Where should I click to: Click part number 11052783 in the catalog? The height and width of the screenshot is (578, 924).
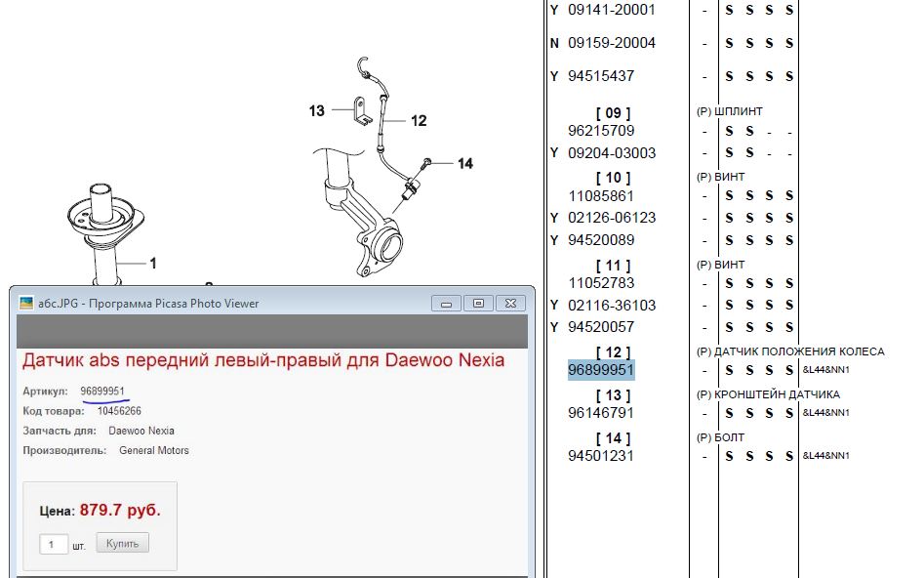pyautogui.click(x=601, y=283)
